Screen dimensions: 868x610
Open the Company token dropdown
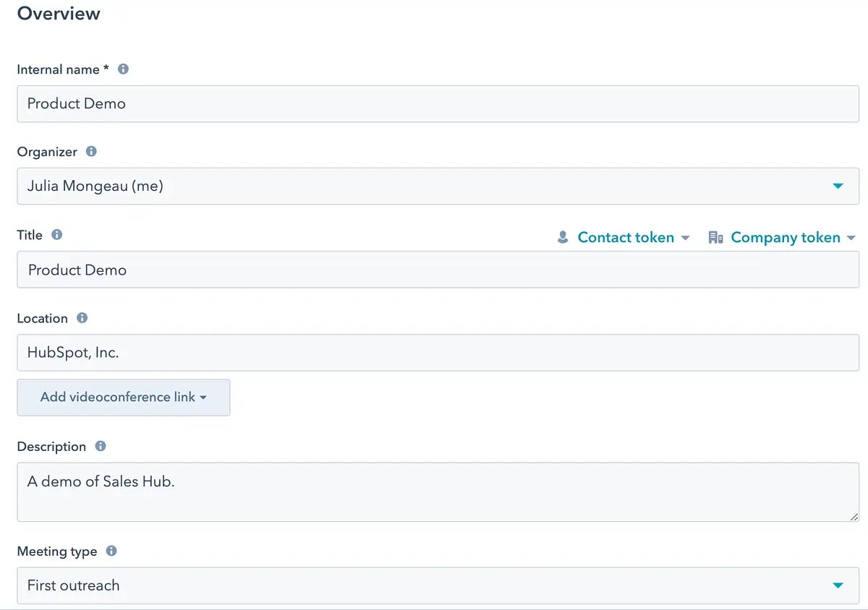(782, 238)
